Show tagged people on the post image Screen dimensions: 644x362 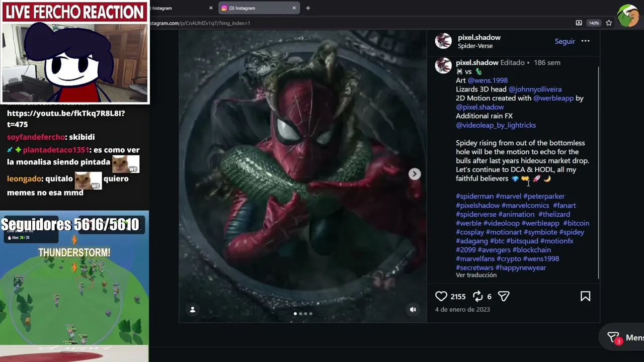[192, 310]
